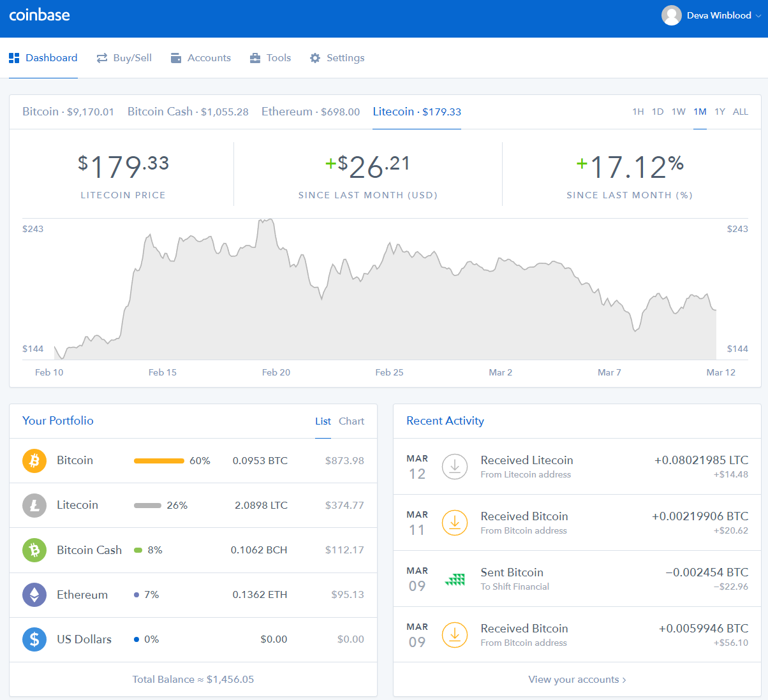
Task: Click the 0.1062 BCH balance
Action: 259,550
